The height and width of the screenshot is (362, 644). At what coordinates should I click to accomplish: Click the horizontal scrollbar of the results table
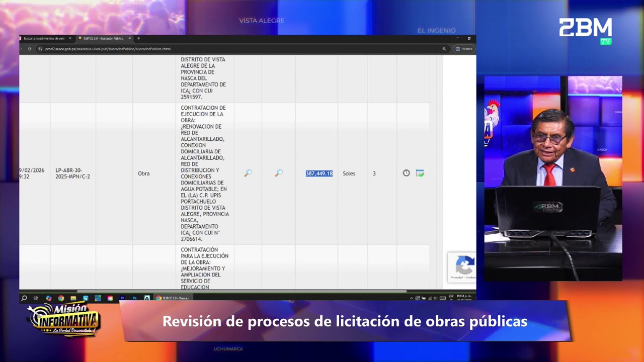pyautogui.click(x=242, y=291)
